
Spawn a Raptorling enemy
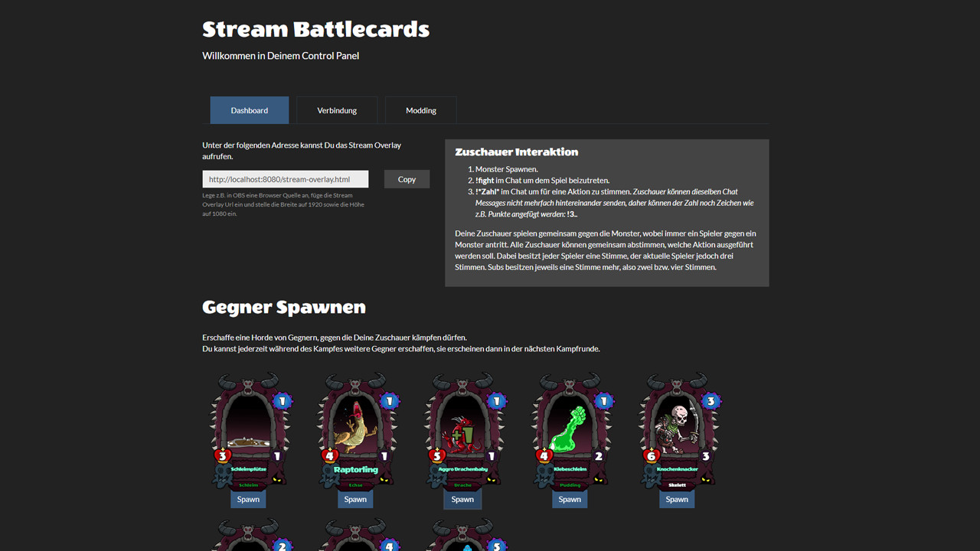[355, 499]
